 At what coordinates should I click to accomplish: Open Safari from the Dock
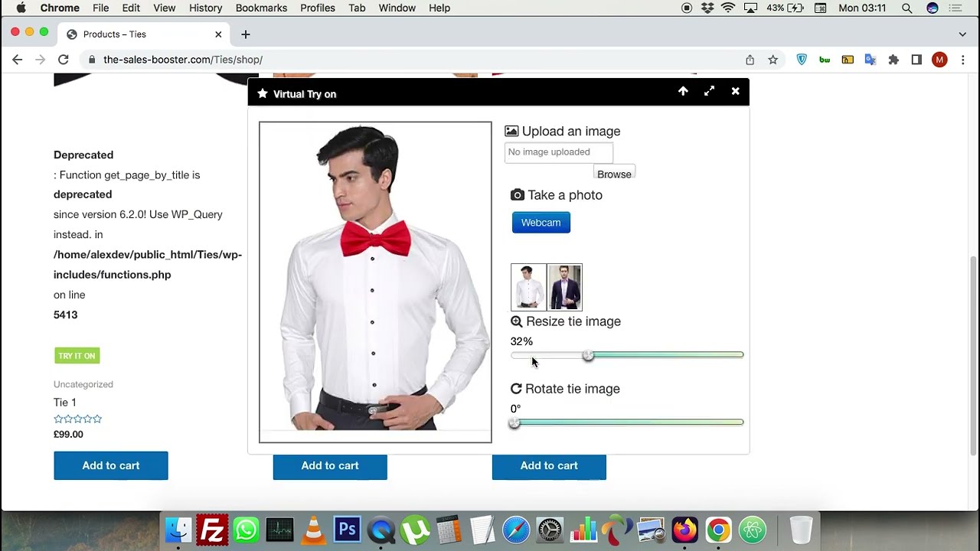point(516,530)
